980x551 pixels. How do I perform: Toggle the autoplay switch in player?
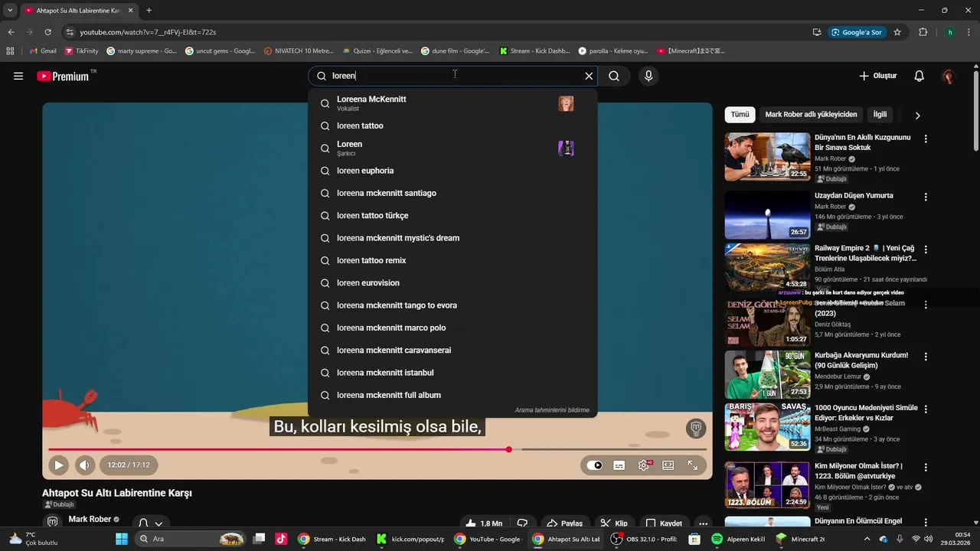(594, 465)
